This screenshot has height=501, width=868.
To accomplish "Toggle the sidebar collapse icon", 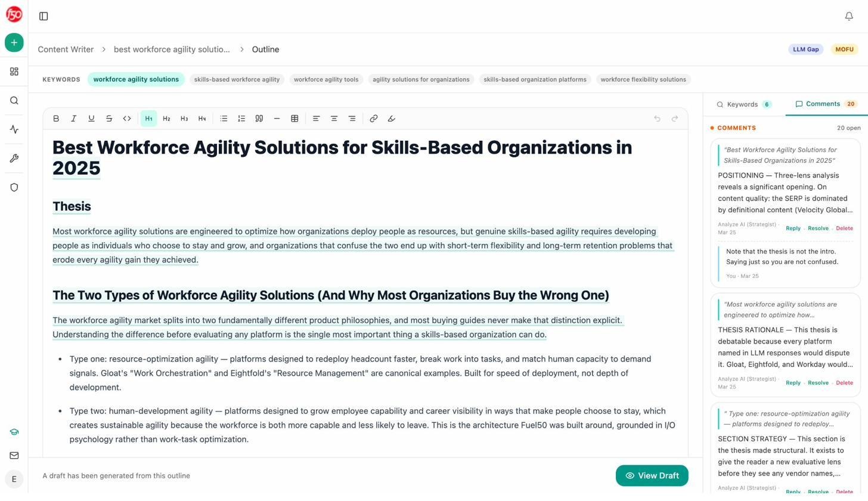I will click(44, 16).
